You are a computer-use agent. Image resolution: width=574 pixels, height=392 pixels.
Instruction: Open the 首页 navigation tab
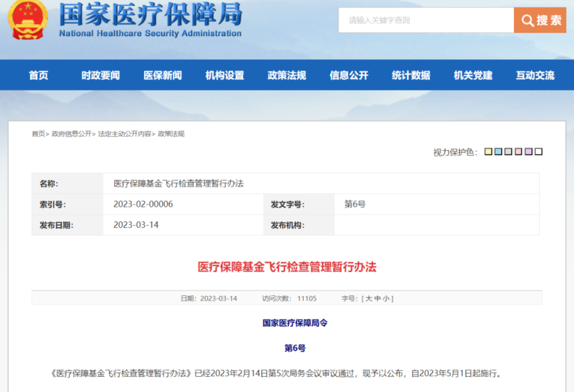(39, 75)
